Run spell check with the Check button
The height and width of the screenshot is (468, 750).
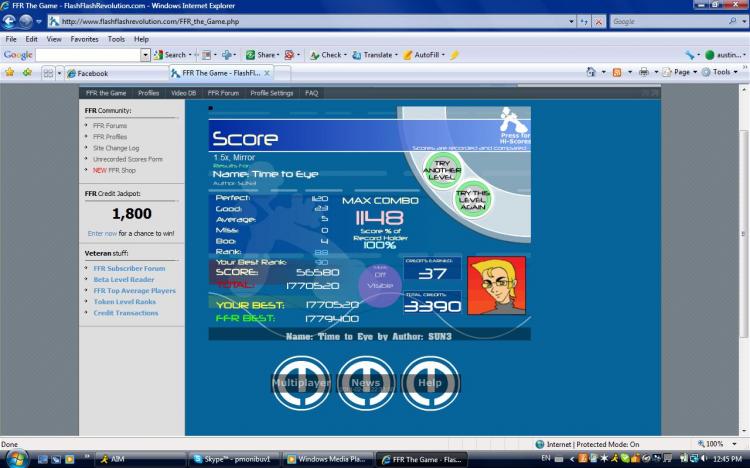tap(327, 55)
